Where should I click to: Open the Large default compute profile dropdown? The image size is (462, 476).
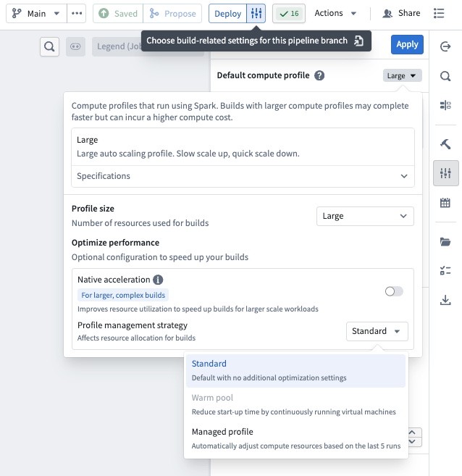[x=402, y=75]
